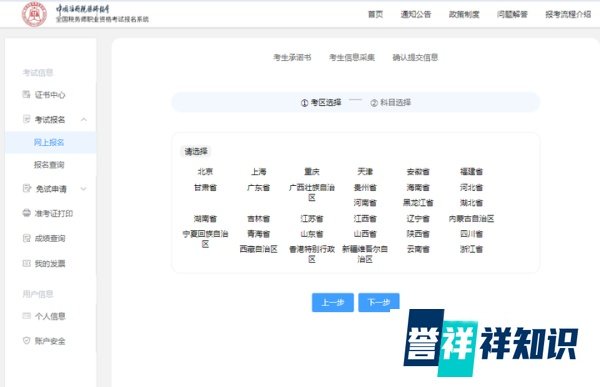
Task: Click the 个人信息 sidebar icon
Action: 26,316
